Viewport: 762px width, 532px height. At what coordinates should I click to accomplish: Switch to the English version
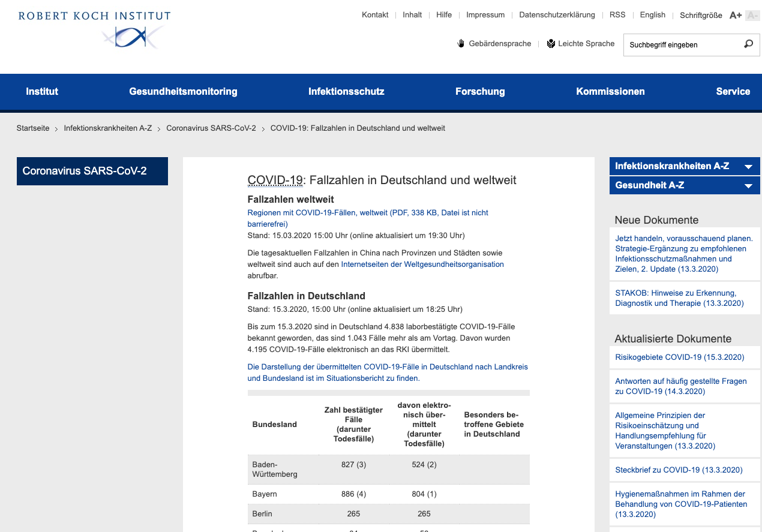(x=652, y=15)
